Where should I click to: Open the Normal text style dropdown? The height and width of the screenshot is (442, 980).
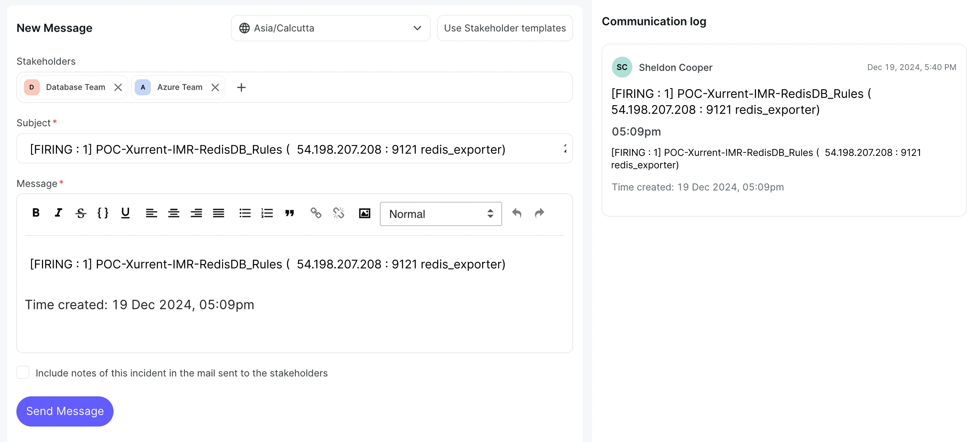(x=440, y=214)
